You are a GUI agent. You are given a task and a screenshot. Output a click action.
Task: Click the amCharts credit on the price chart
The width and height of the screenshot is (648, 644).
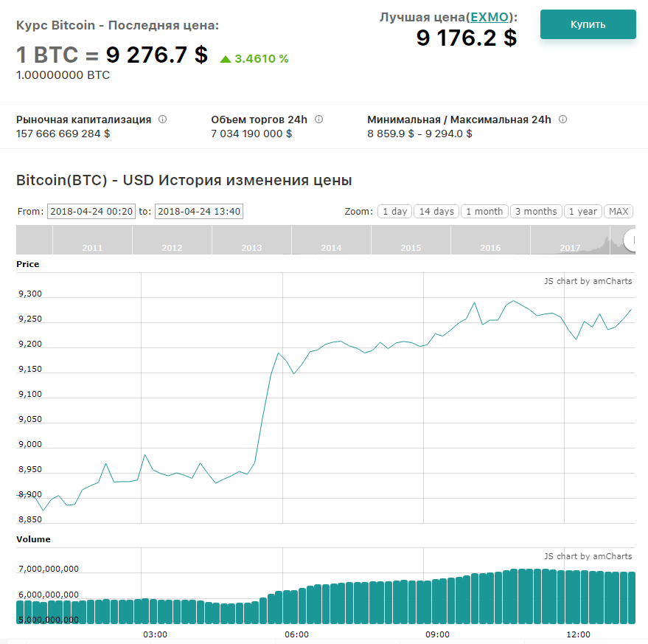588,281
